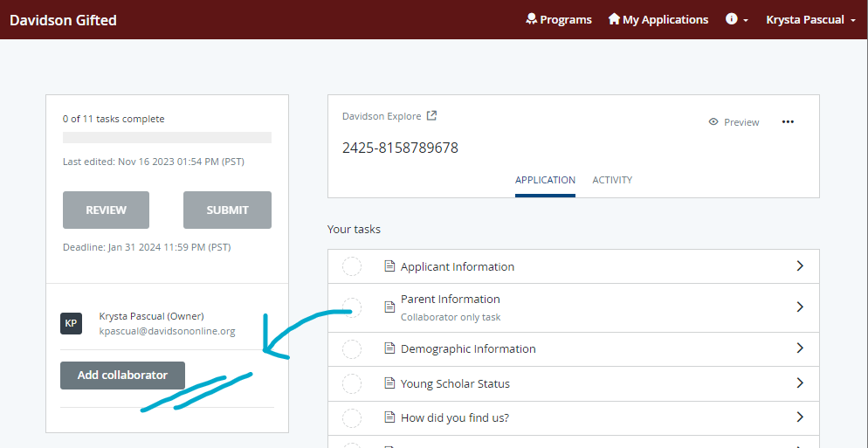Click the How did you find us? status circle
Image resolution: width=868 pixels, height=448 pixels.
(352, 417)
